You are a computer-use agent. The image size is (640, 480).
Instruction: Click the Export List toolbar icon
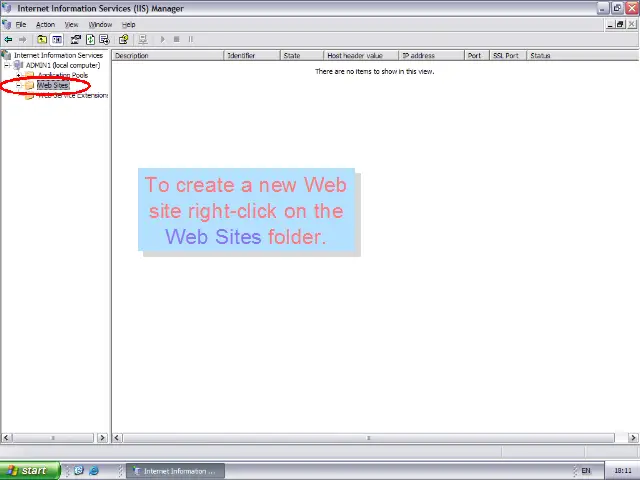104,40
